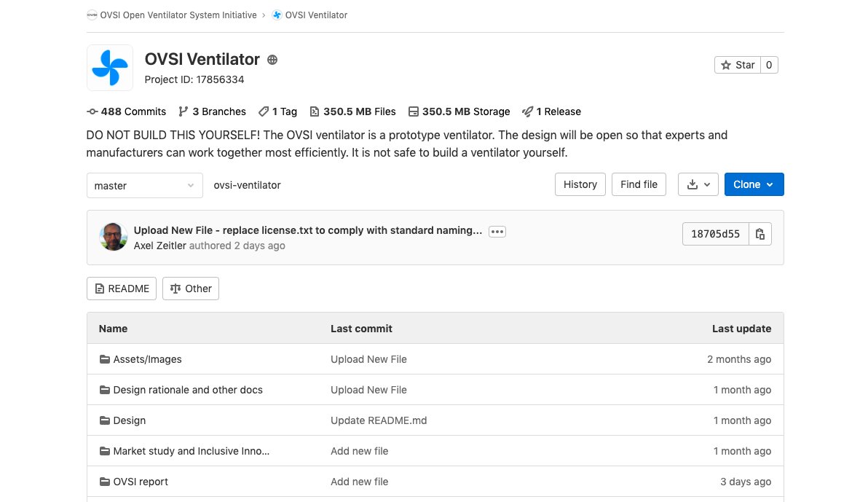The image size is (868, 502).
Task: Open the README button
Action: point(122,289)
